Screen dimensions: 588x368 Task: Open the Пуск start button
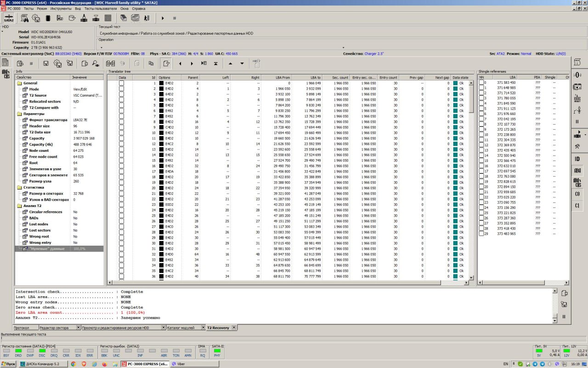(8, 364)
